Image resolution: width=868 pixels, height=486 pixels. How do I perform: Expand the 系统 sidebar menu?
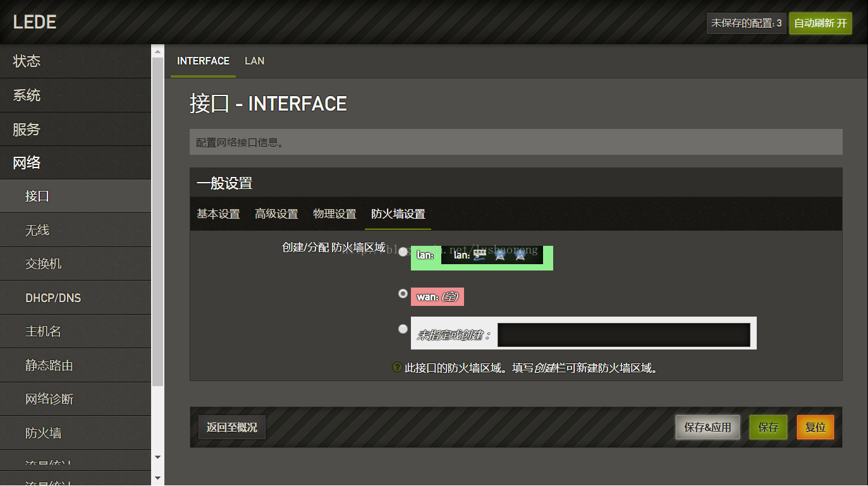click(76, 95)
